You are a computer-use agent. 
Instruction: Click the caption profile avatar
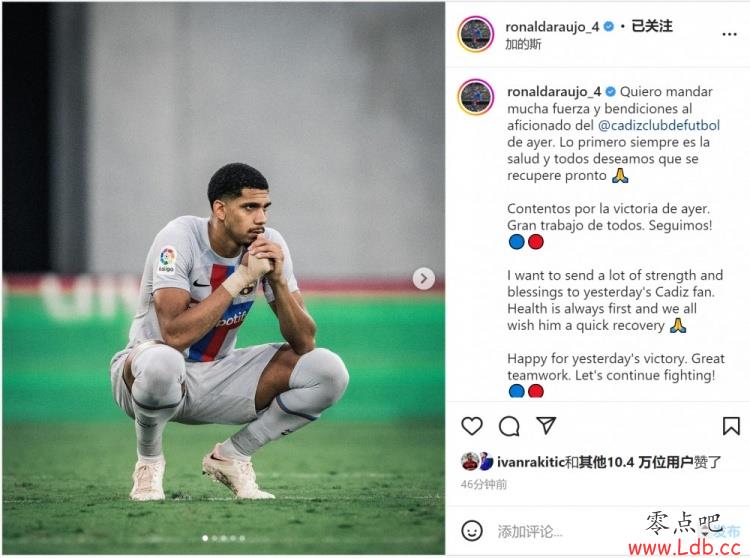(475, 97)
